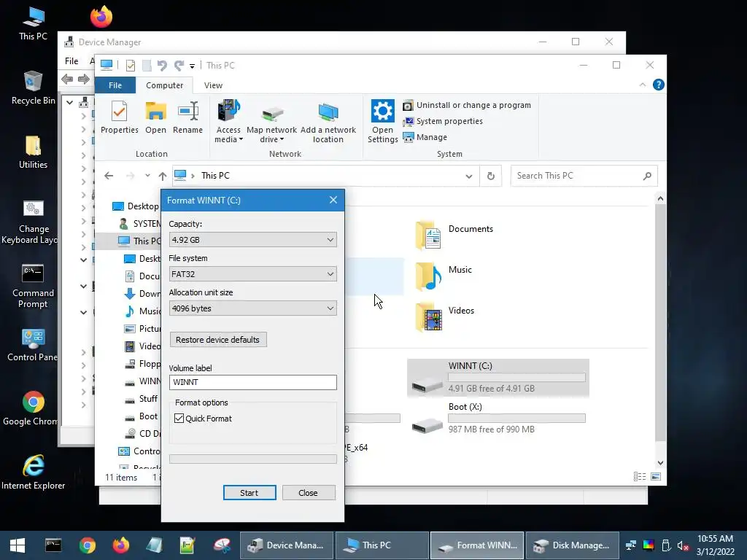Collapse the ribbon with chevron arrow

(x=642, y=85)
